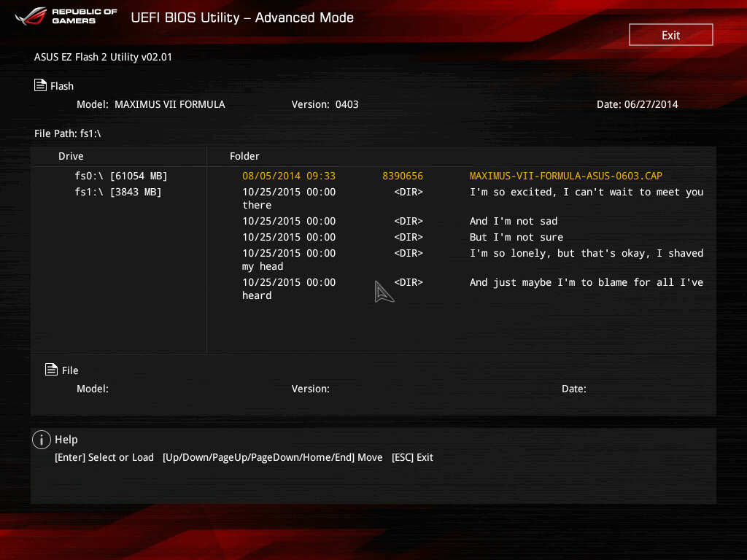The width and height of the screenshot is (747, 560).
Task: Click the 08/05/2014 09:33 date entry
Action: point(289,176)
